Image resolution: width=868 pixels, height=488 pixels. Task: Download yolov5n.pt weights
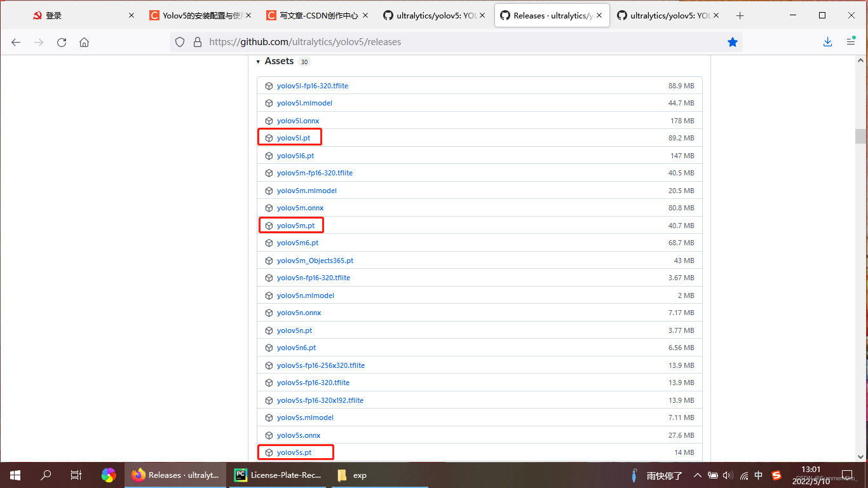(295, 330)
